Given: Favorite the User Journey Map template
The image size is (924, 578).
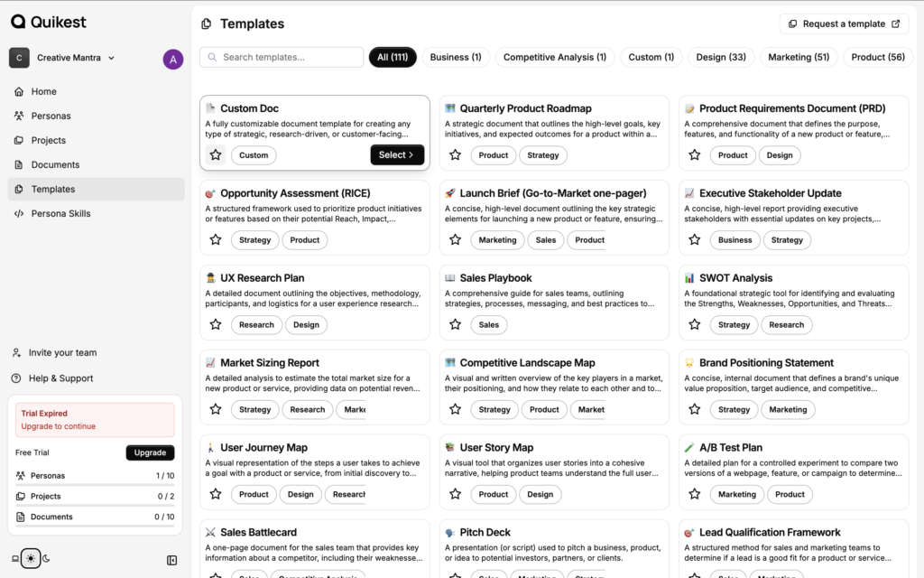Looking at the screenshot, I should [x=216, y=495].
